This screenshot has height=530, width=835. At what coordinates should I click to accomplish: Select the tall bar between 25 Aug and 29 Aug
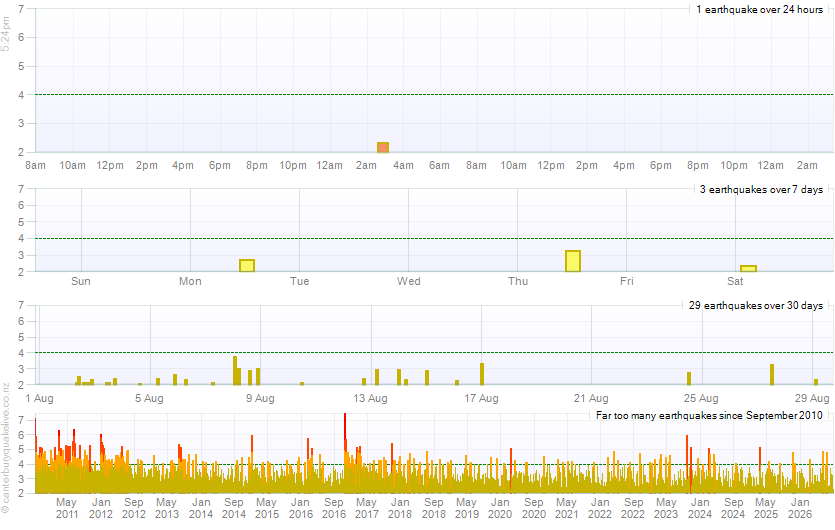pyautogui.click(x=772, y=374)
